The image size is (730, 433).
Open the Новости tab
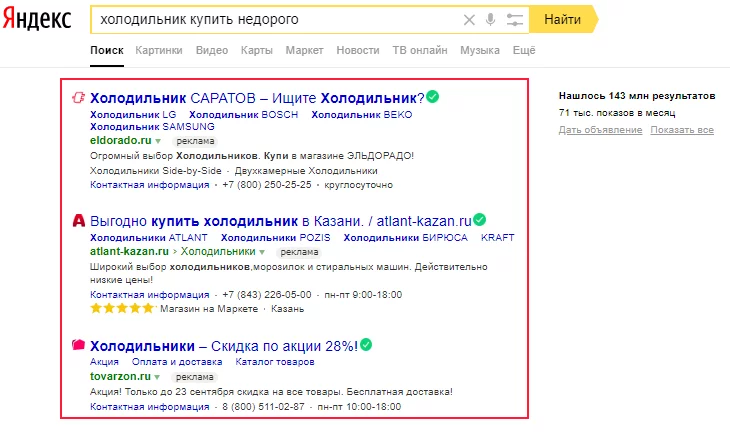[358, 50]
